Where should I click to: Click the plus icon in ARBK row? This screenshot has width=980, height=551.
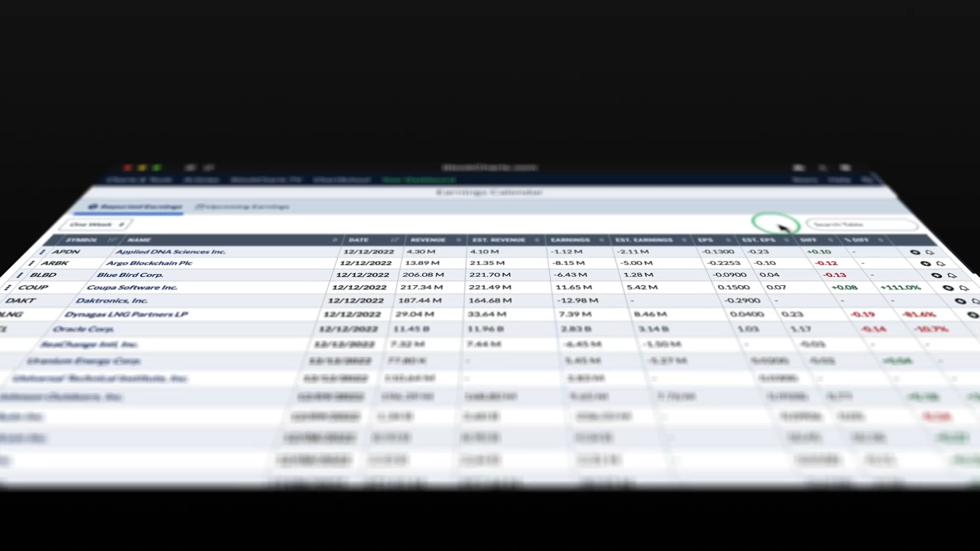[925, 263]
